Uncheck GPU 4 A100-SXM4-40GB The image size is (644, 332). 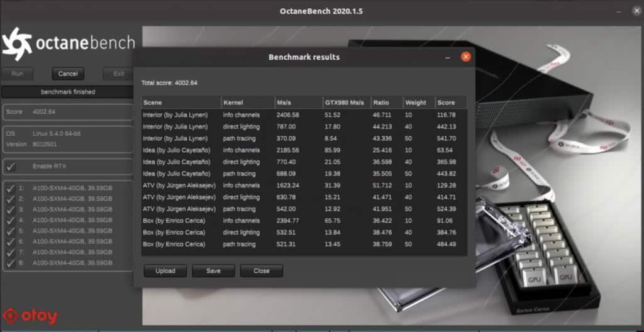coord(11,220)
